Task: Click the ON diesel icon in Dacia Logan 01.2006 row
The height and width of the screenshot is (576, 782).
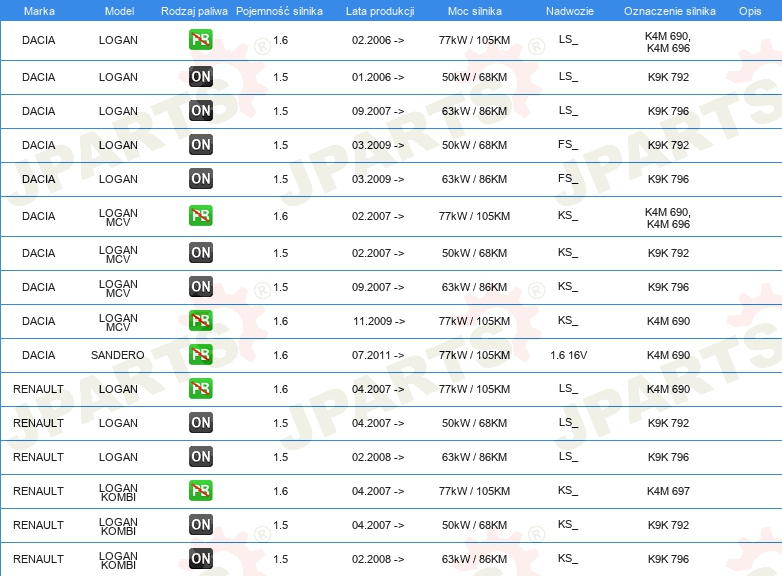Action: click(x=201, y=77)
